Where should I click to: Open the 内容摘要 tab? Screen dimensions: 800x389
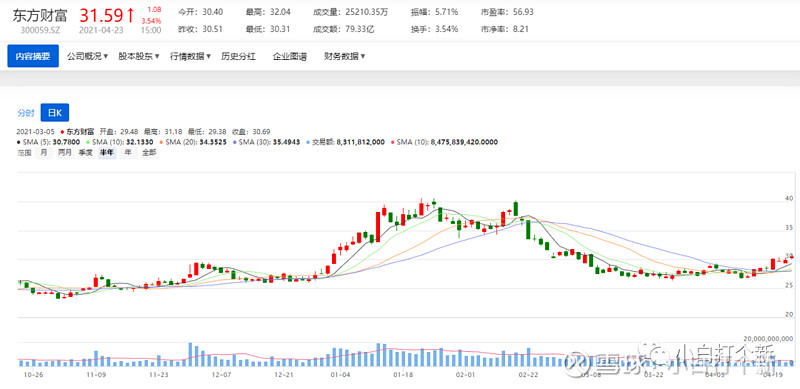(33, 56)
